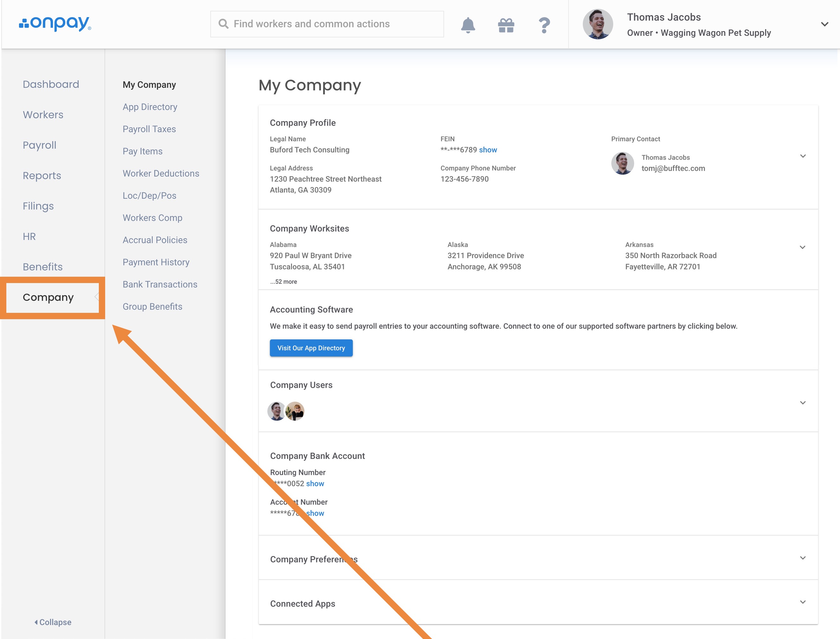The height and width of the screenshot is (639, 840).
Task: Click the second Company Users avatar
Action: [295, 411]
